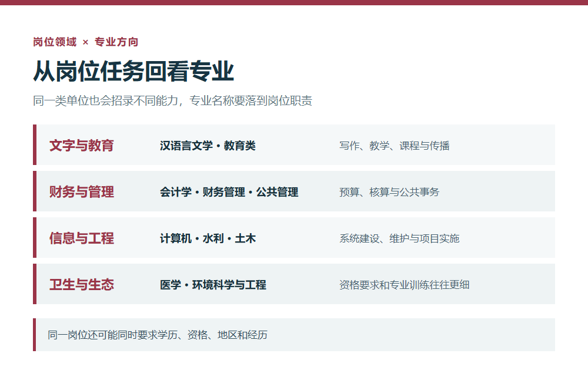Click the 预算、核算与公共事务 description
Viewport: 588px width, 377px height.
[x=389, y=192]
